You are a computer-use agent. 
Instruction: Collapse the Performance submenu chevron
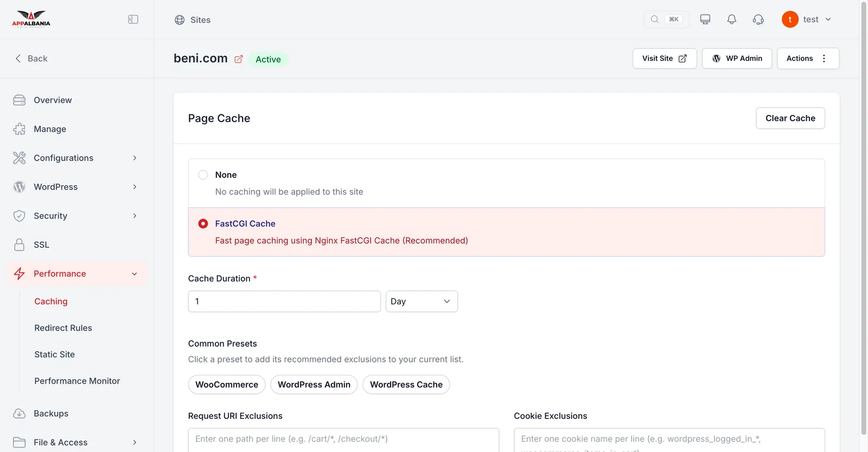pyautogui.click(x=135, y=274)
